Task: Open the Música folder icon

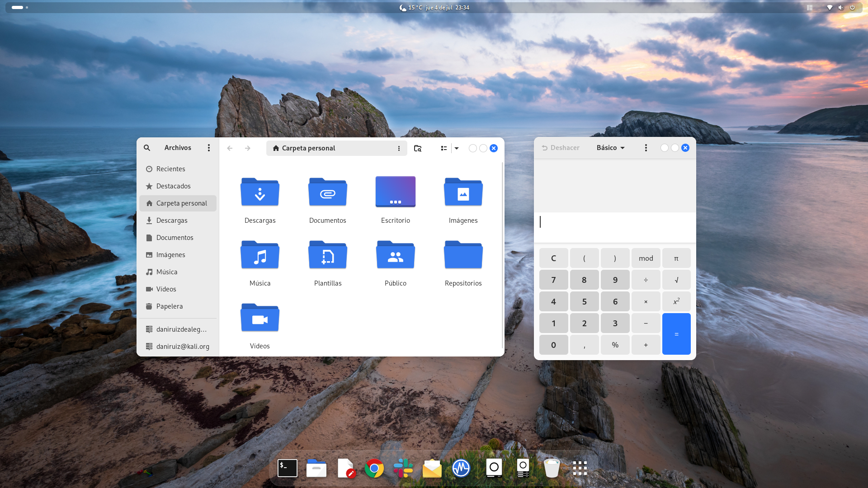Action: [260, 255]
